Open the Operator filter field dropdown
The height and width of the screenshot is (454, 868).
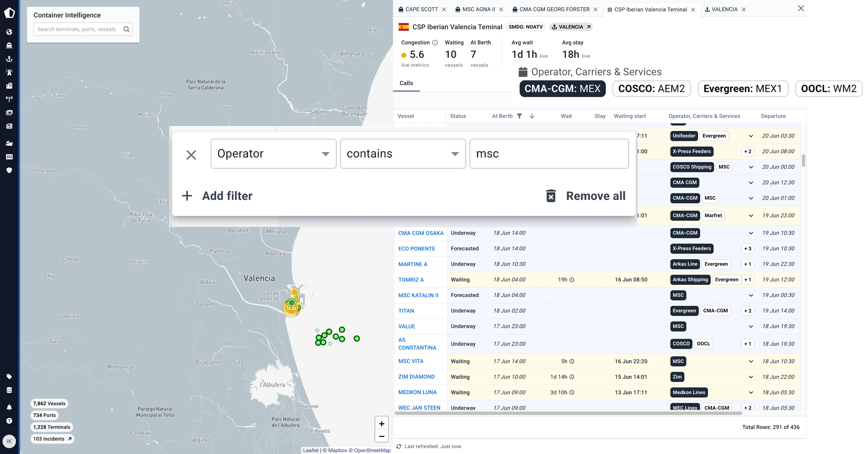273,154
